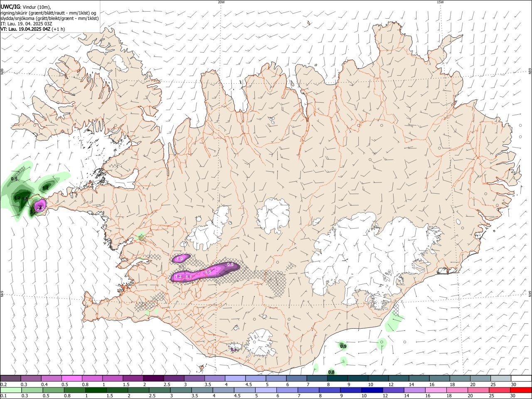Image resolution: width=532 pixels, height=399 pixels.
Task: Pick the violet 12–14 rain scale swatch
Action: tap(393, 390)
